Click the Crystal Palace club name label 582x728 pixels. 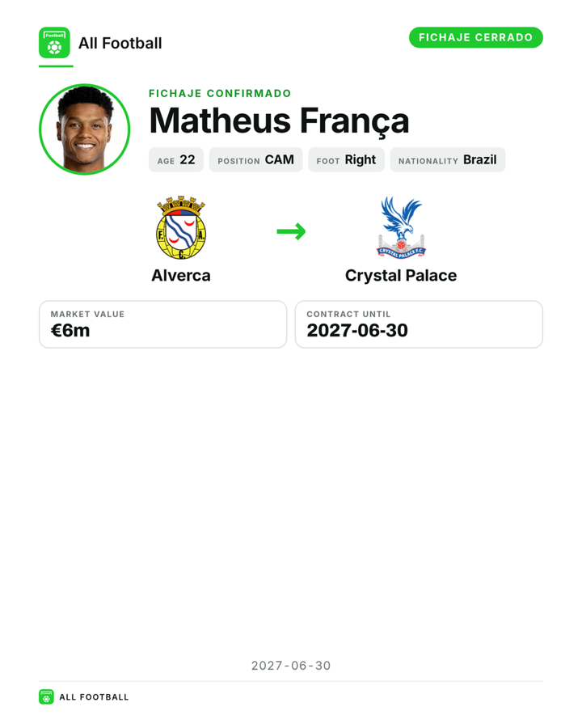click(401, 275)
